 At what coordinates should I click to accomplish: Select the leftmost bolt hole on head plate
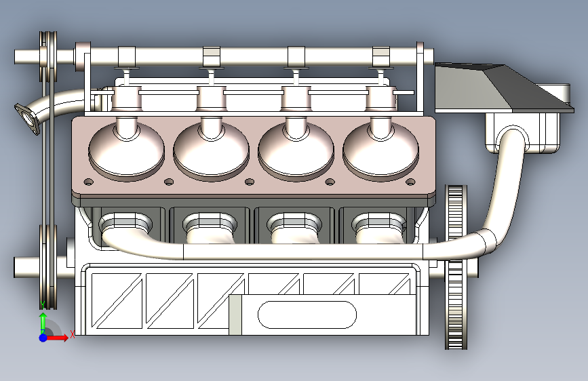tap(88, 182)
